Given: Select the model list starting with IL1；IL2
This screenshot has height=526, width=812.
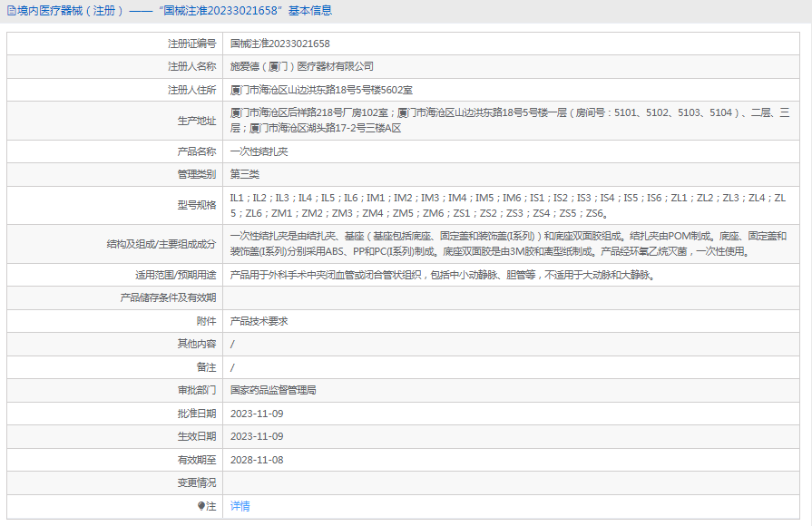Looking at the screenshot, I should coord(508,205).
